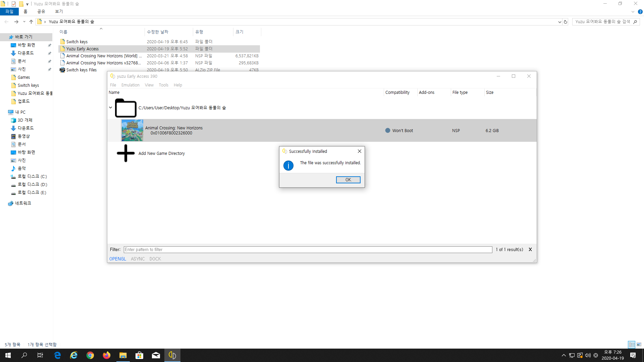Go up one folder level with the arrow
Image resolution: width=644 pixels, height=362 pixels.
point(31,22)
